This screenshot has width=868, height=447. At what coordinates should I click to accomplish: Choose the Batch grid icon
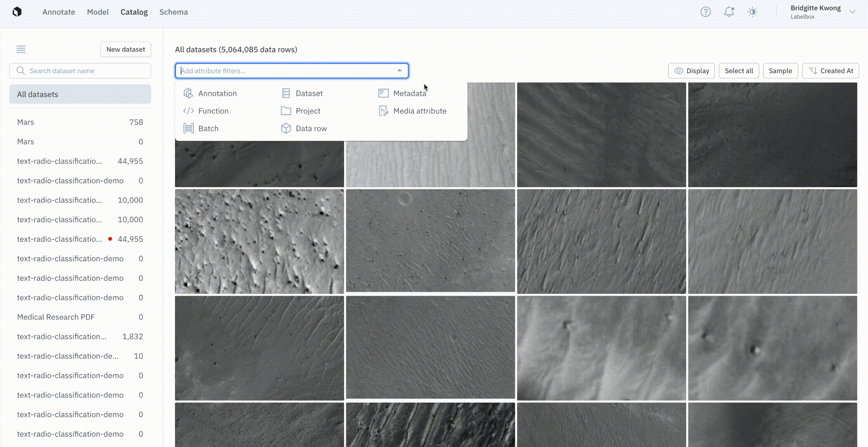click(x=189, y=128)
